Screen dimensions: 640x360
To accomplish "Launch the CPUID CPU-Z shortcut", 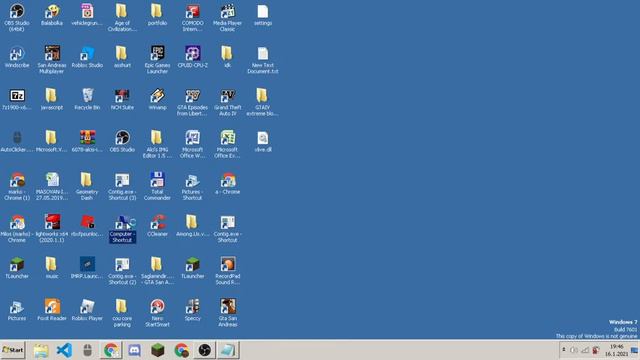I will 193,57.
